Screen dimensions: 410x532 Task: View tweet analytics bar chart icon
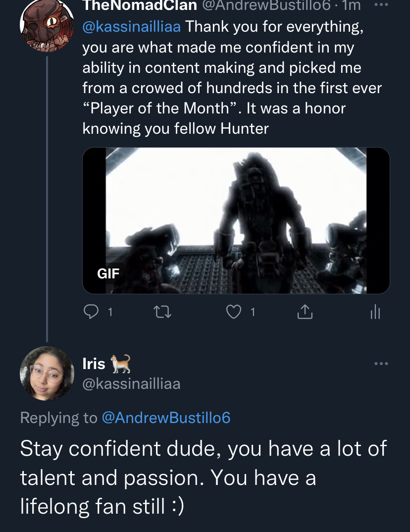(375, 312)
